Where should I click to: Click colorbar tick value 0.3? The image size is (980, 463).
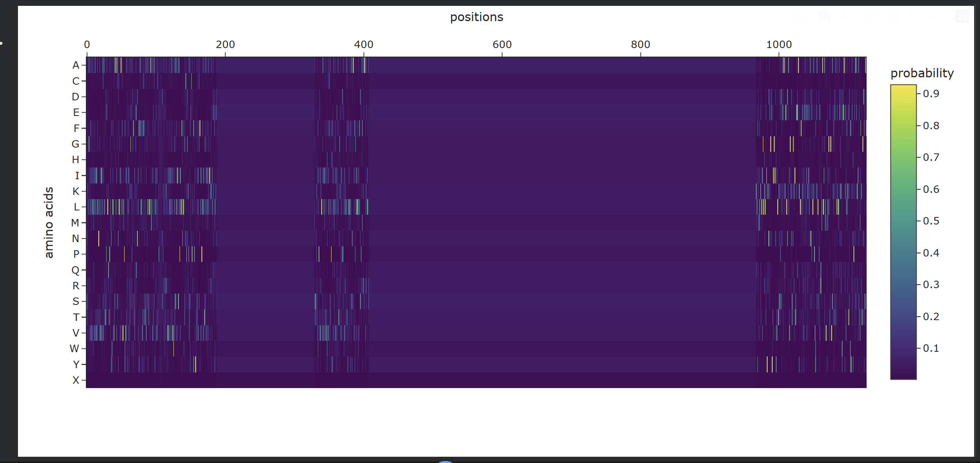coord(931,285)
